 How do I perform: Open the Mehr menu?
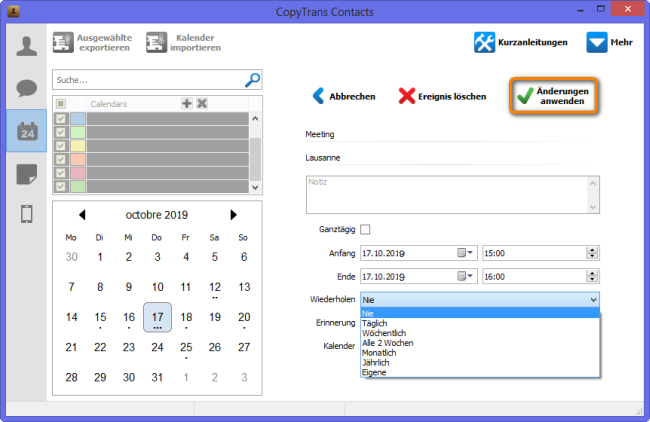[609, 42]
